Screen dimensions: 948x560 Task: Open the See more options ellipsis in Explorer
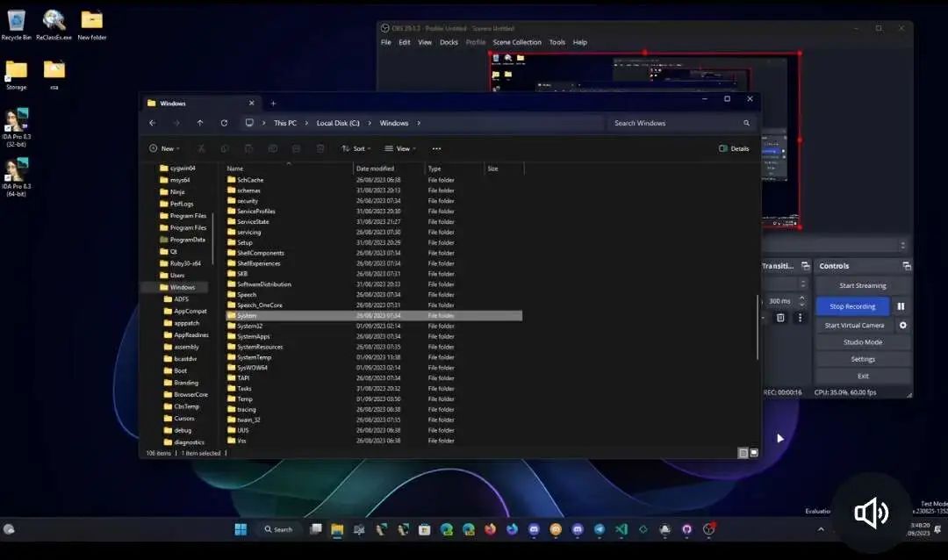(436, 148)
